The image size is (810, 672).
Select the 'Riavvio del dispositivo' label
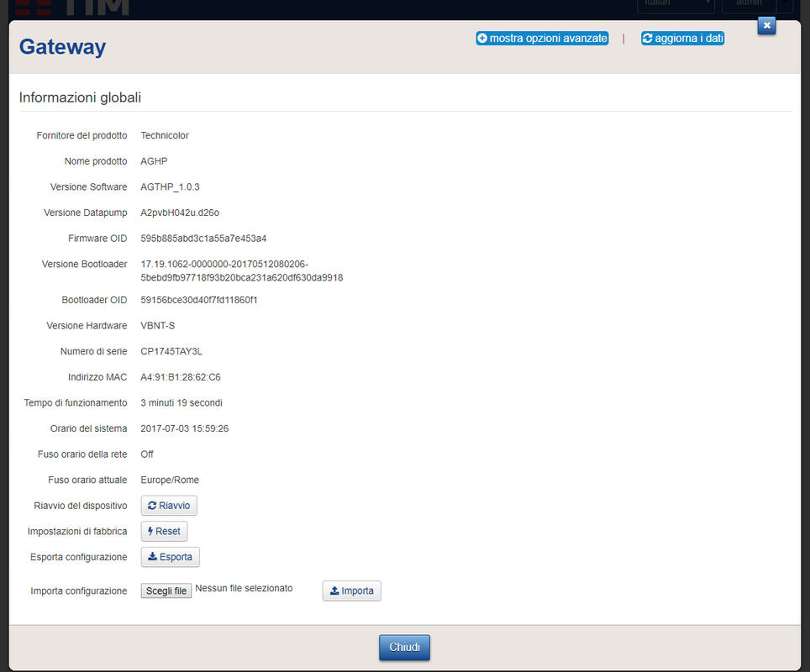click(x=81, y=506)
